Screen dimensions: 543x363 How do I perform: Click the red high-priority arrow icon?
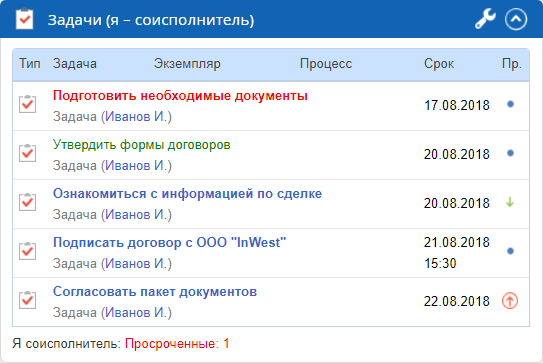click(x=510, y=300)
